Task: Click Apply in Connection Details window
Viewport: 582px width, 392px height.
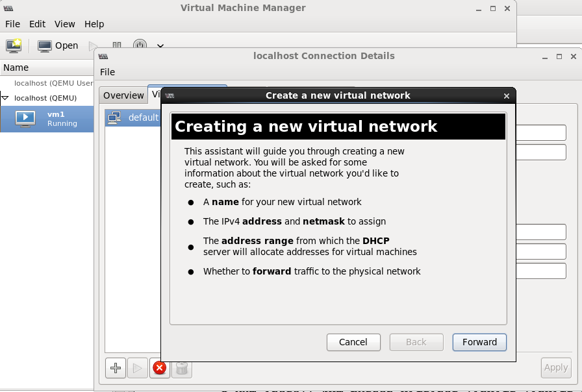Action: [x=555, y=367]
